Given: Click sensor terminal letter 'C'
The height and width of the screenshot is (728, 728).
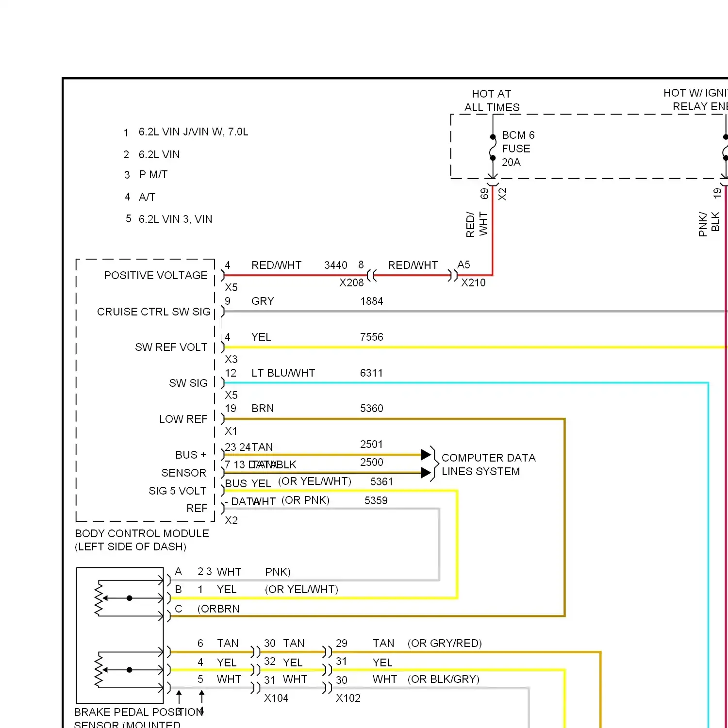Looking at the screenshot, I should point(178,609).
